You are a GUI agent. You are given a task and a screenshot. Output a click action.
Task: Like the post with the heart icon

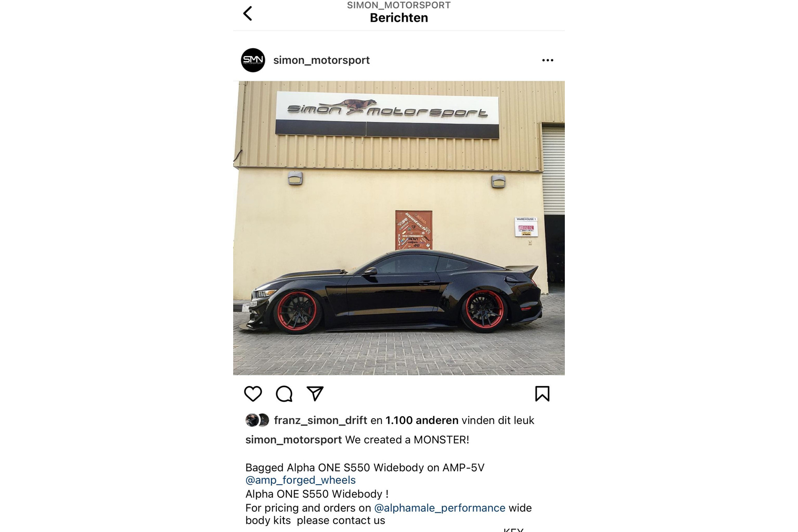[x=253, y=394]
